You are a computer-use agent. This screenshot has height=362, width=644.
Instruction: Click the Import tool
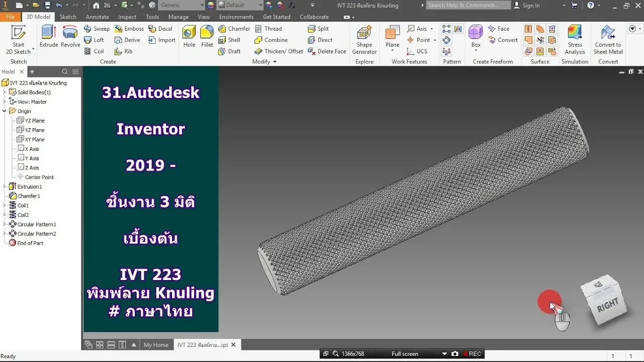point(162,40)
